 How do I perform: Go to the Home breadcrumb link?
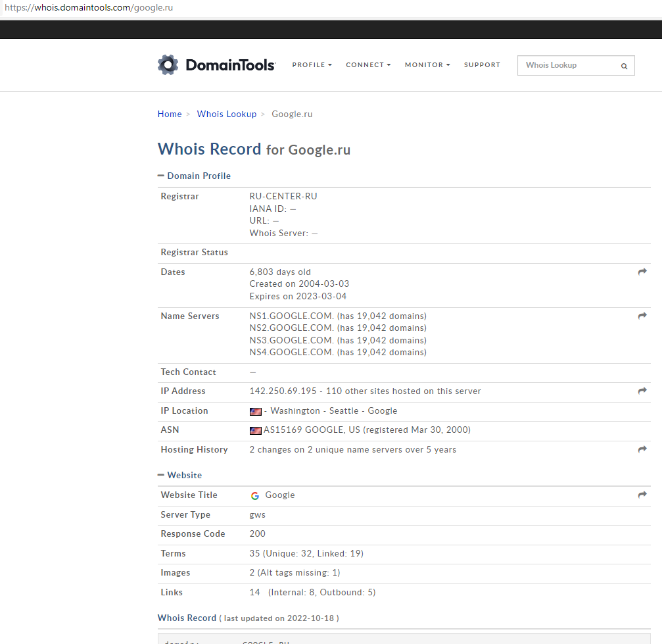[170, 114]
